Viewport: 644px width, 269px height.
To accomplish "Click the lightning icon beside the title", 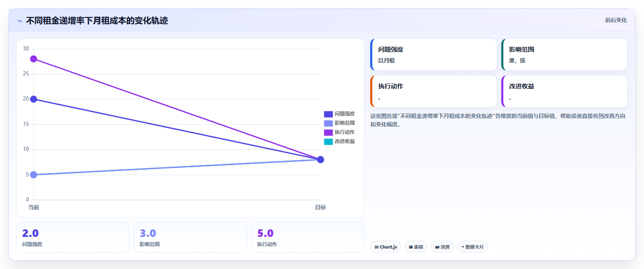I will (20, 21).
